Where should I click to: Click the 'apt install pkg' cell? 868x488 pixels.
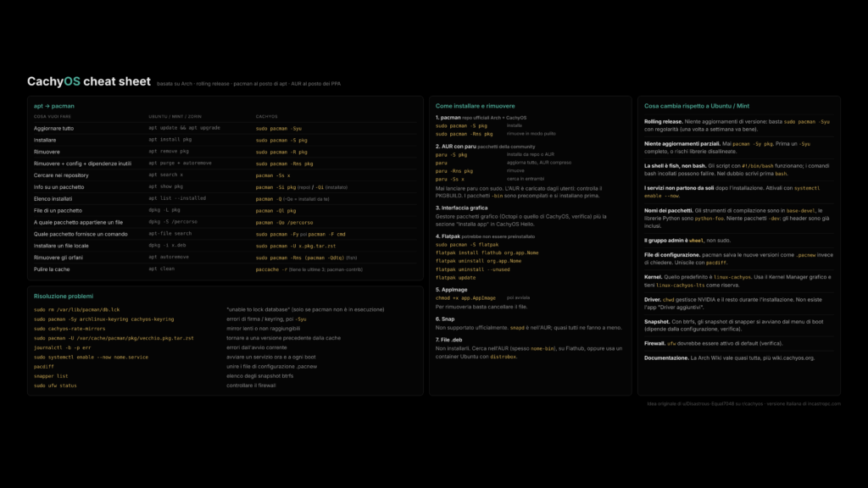(x=170, y=140)
